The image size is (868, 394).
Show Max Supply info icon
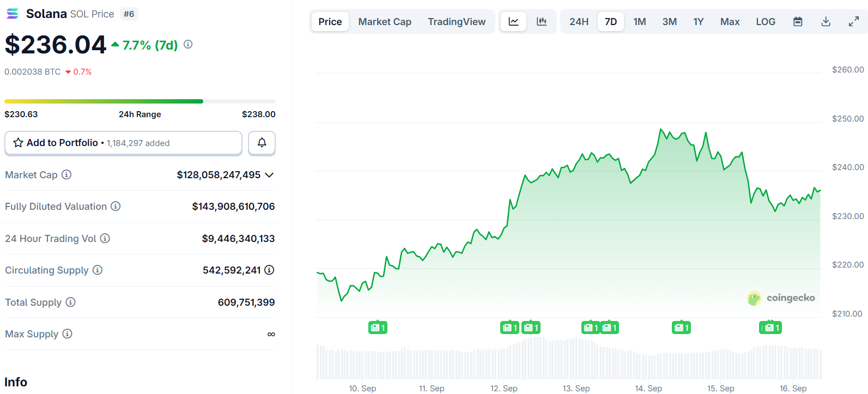coord(67,334)
